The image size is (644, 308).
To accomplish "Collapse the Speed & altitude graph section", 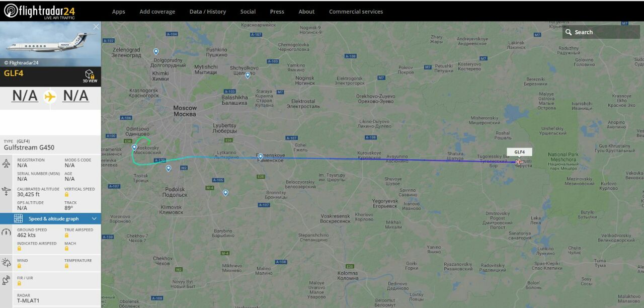I will tap(50, 218).
